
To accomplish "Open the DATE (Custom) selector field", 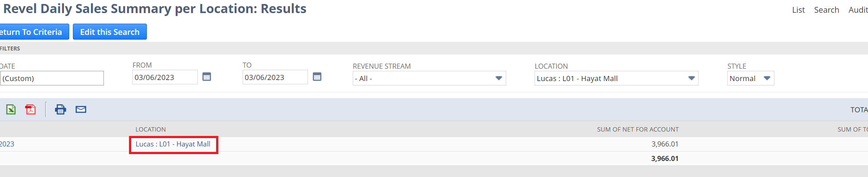I will 52,78.
